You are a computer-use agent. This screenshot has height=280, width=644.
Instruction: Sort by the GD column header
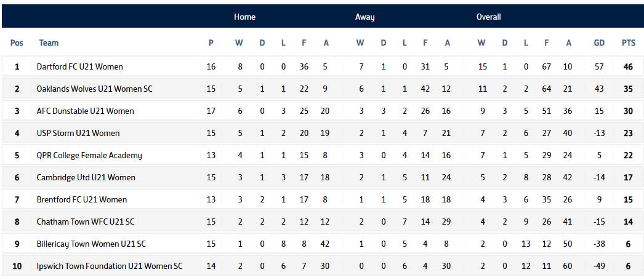tap(599, 43)
